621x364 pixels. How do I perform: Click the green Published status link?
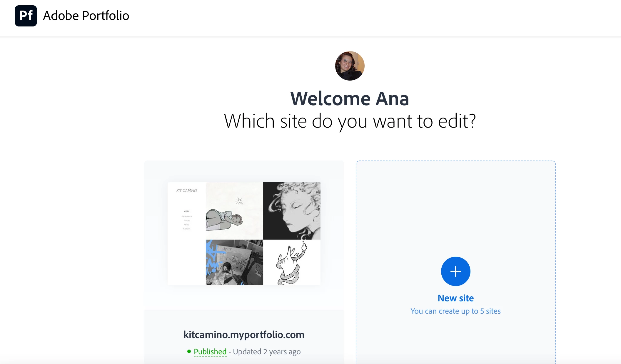click(210, 352)
